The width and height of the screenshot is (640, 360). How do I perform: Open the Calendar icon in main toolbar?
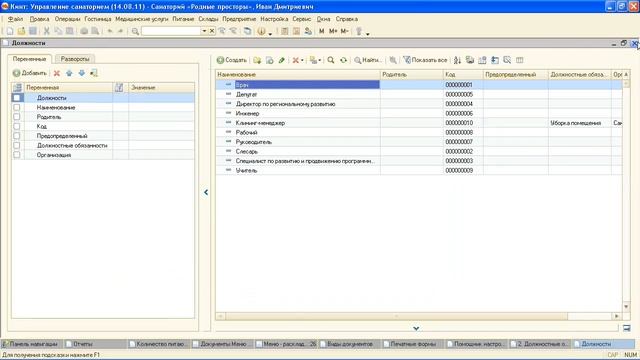(x=297, y=31)
